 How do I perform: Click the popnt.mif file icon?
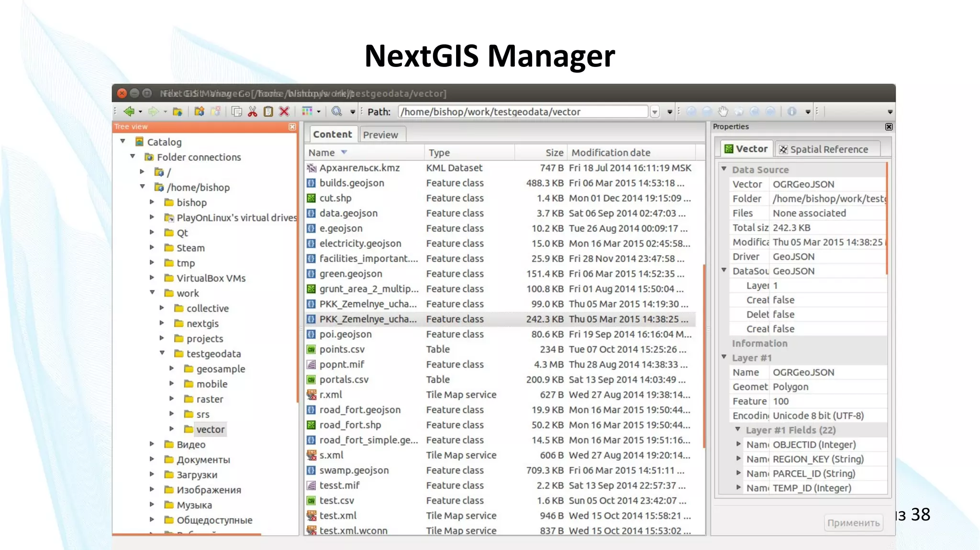click(312, 364)
